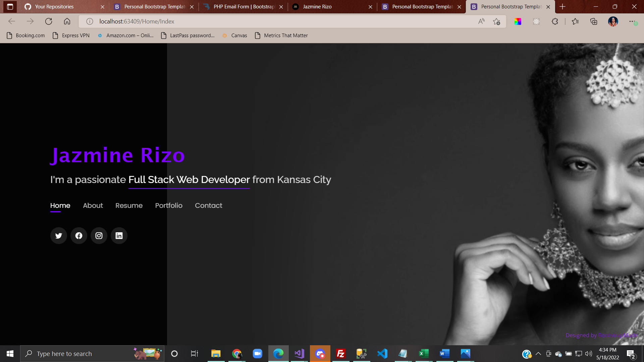Add this page to favorites star icon
Viewport: 644px width, 362px height.
coord(496,21)
